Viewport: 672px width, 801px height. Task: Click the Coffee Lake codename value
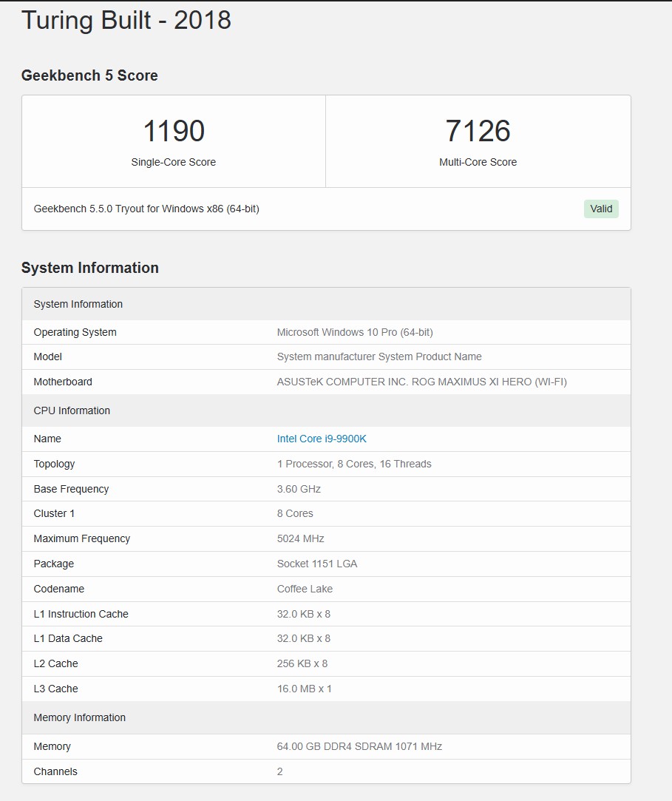pyautogui.click(x=305, y=589)
